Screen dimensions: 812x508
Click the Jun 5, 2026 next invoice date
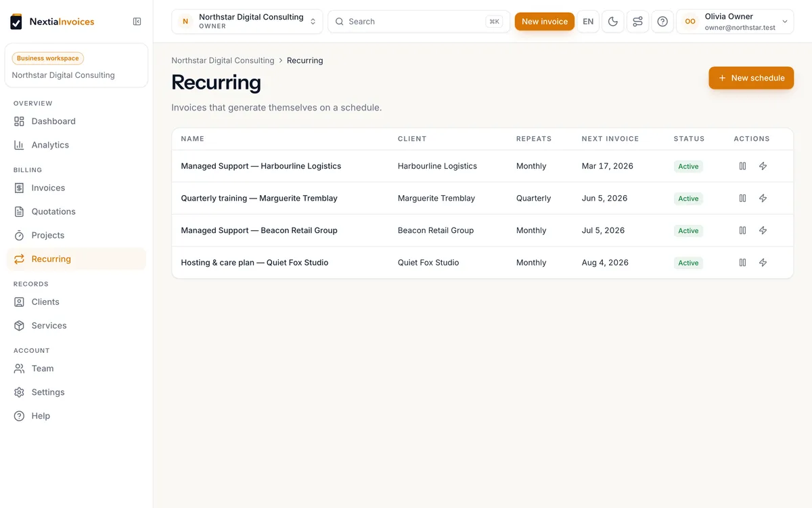604,198
